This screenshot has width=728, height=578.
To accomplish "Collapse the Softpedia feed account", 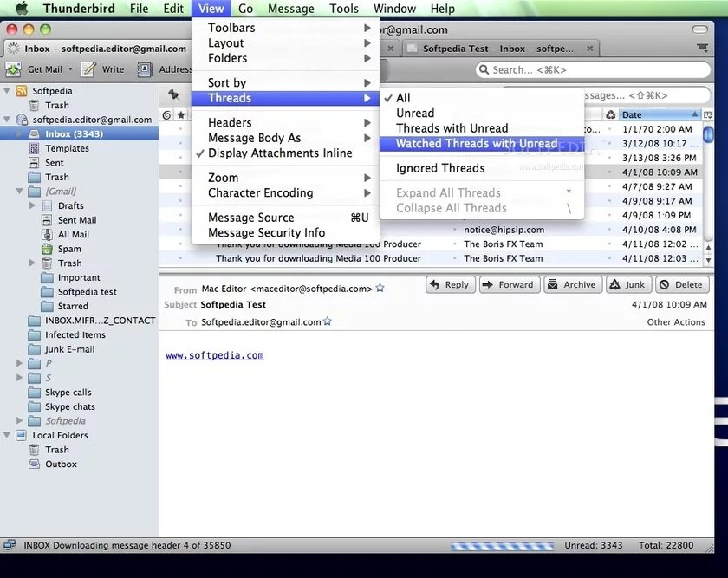I will tap(7, 90).
